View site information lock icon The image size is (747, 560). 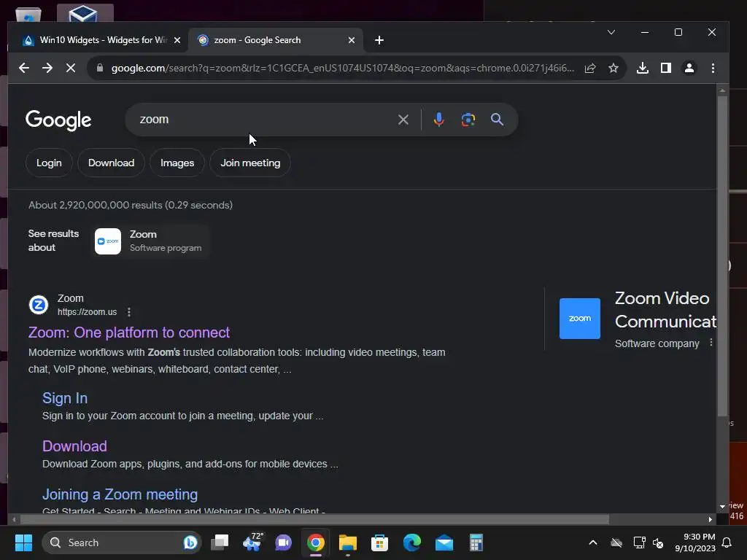click(99, 68)
